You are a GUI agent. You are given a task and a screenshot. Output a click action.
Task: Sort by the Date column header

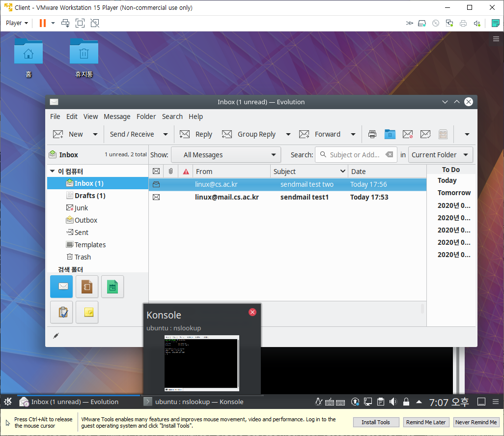pos(387,172)
